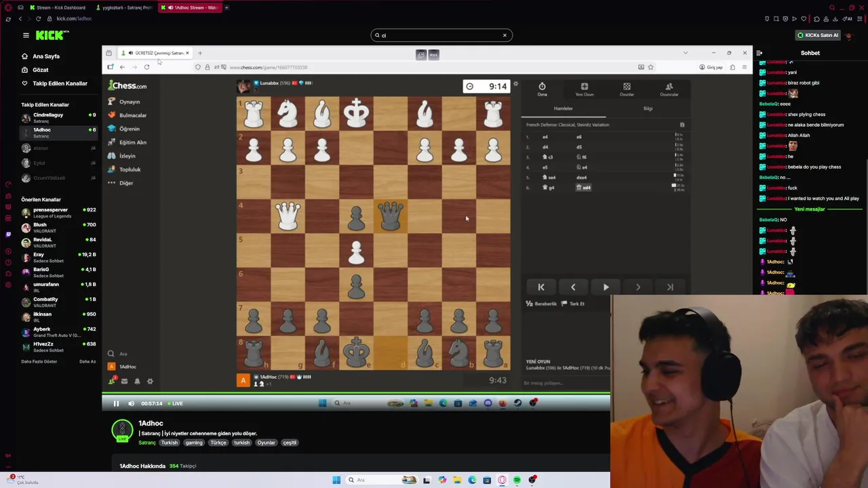Click the KICK logo
The image size is (868, 488).
tap(52, 35)
